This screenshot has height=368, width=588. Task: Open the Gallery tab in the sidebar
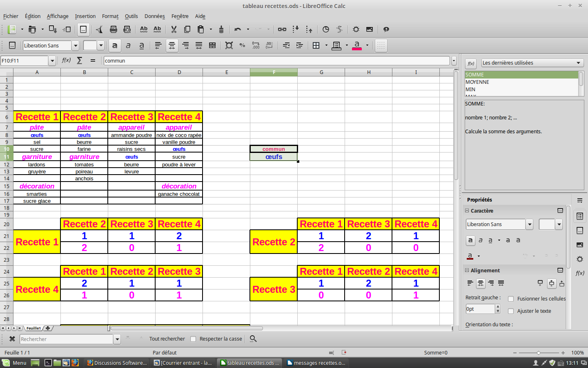click(x=579, y=245)
